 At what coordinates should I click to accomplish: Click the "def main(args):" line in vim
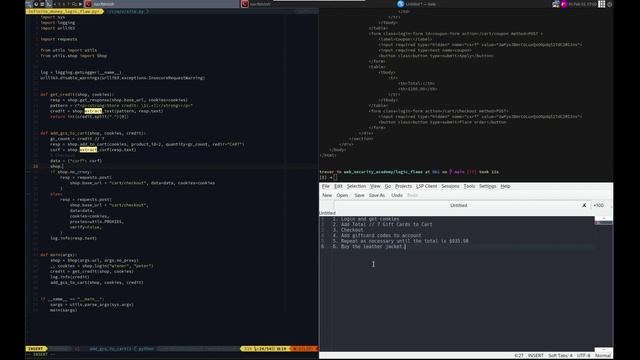pyautogui.click(x=58, y=255)
